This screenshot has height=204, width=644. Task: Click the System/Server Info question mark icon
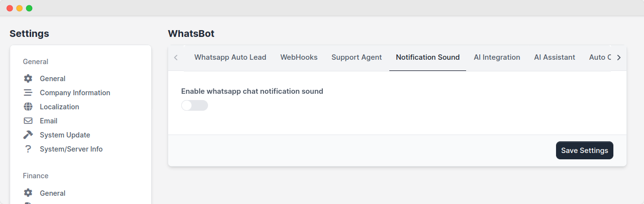point(28,149)
